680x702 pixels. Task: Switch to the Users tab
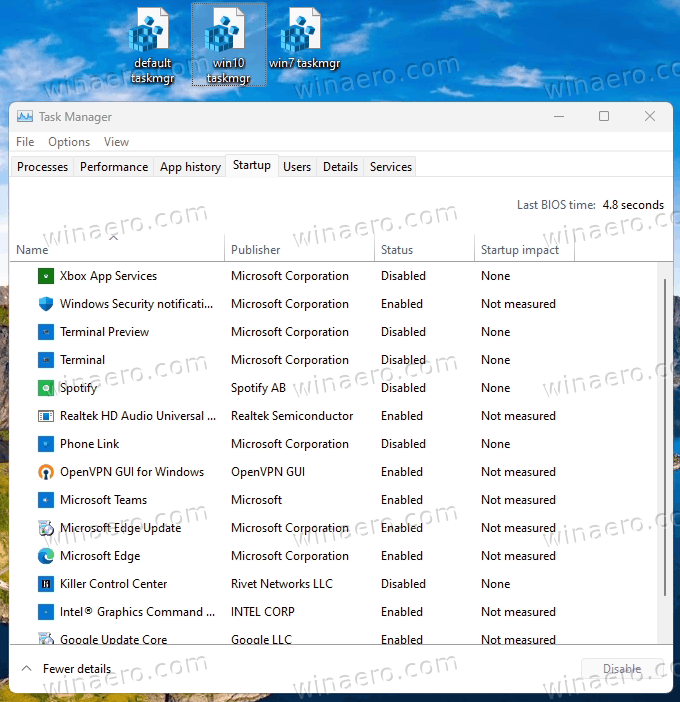tap(297, 167)
